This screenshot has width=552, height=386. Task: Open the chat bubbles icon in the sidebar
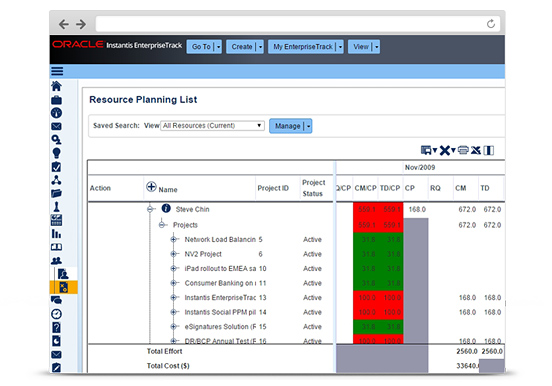coord(56,300)
